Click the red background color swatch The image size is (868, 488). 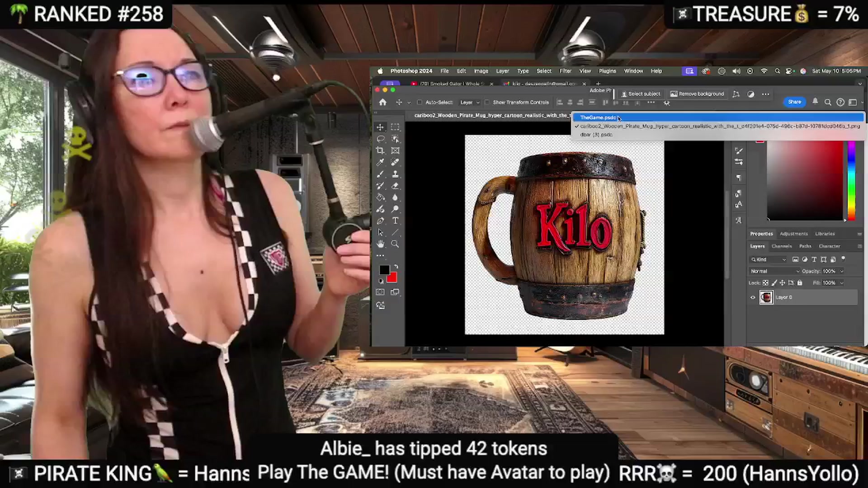(392, 278)
